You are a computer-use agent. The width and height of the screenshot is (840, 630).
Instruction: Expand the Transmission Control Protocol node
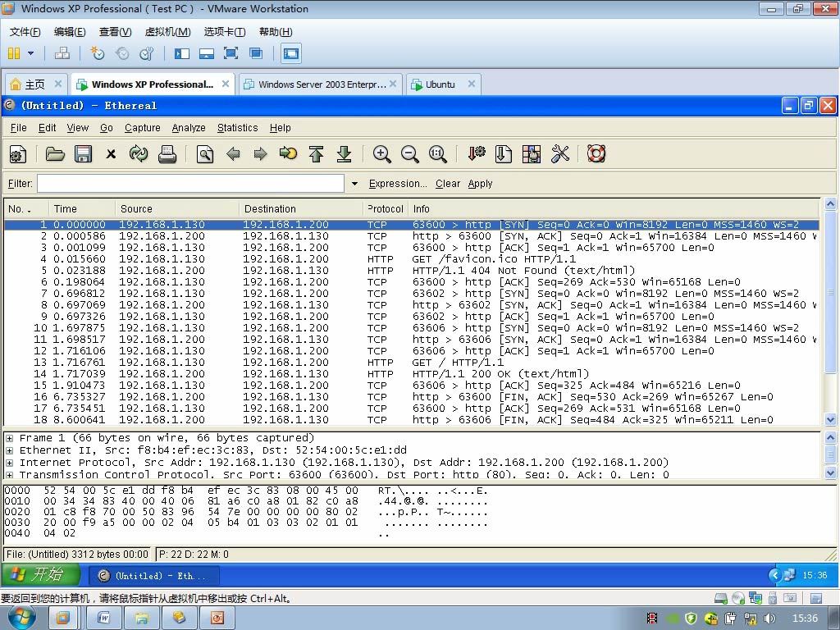point(9,475)
